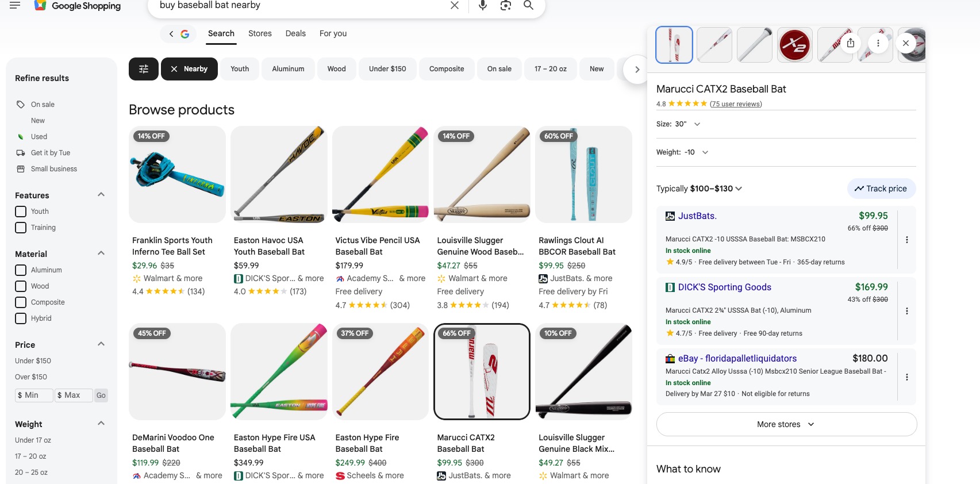Image resolution: width=980 pixels, height=484 pixels.
Task: Open eBay floridapalletliquidators offer
Action: 737,359
